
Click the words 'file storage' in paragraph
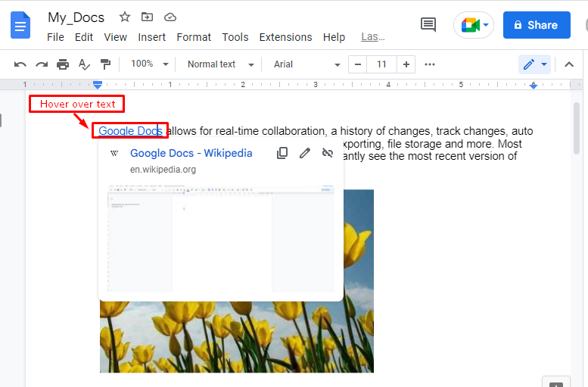(415, 144)
